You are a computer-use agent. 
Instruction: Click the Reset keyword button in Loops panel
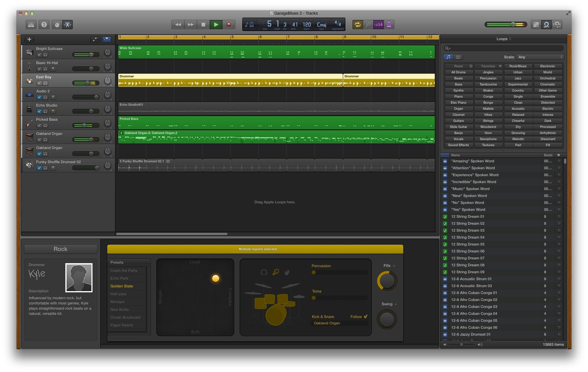pyautogui.click(x=458, y=66)
